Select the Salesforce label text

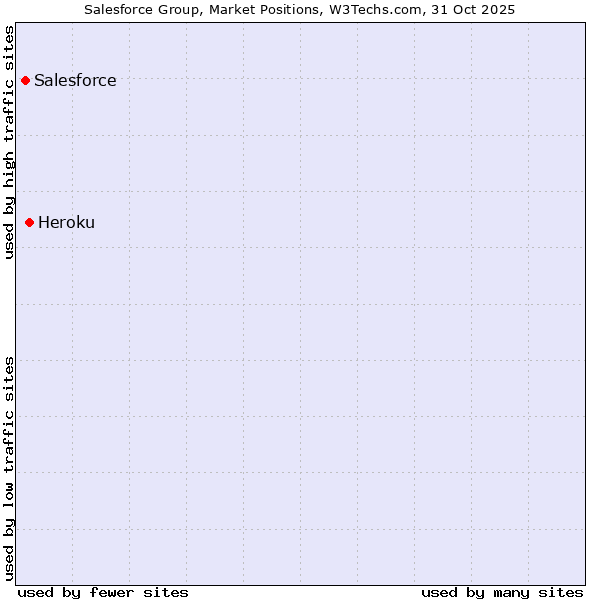(75, 80)
